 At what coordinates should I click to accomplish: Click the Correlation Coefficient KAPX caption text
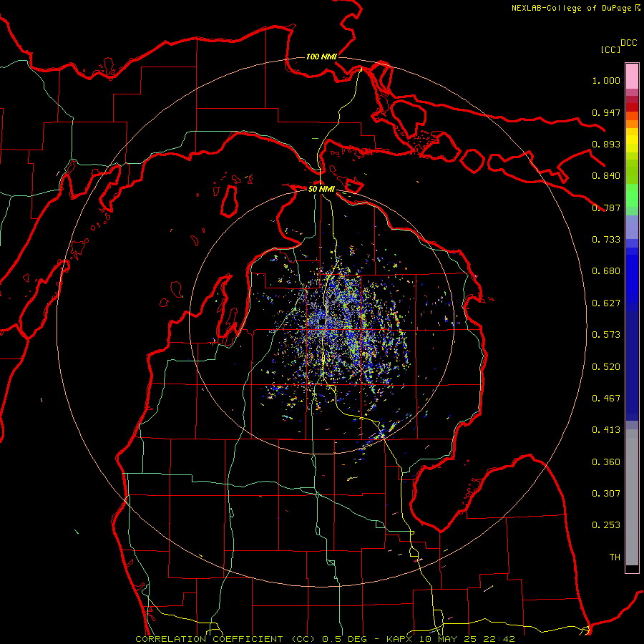325,639
